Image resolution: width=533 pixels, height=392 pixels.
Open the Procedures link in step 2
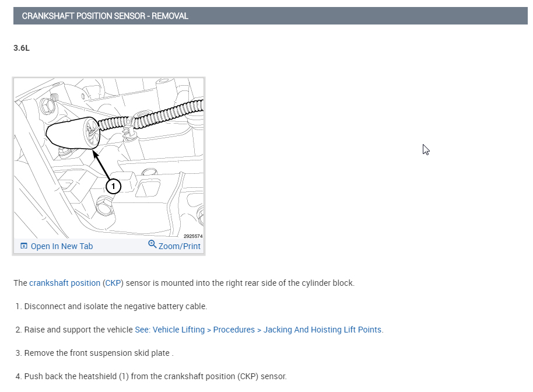click(x=234, y=330)
